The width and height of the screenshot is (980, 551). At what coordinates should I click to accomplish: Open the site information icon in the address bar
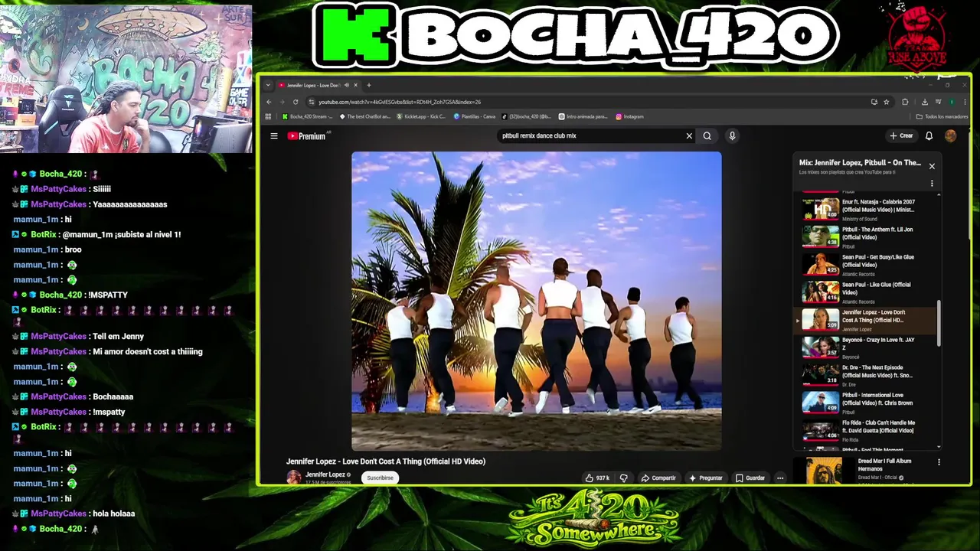[311, 102]
